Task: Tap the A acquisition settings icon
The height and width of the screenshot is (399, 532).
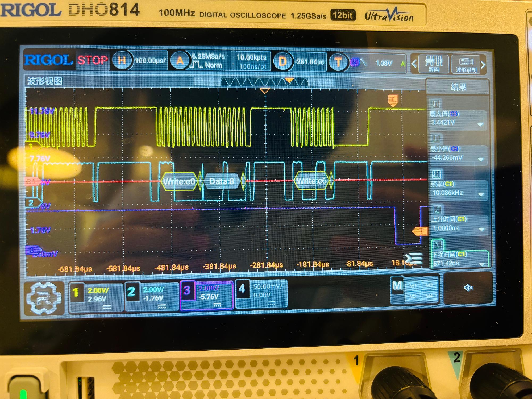Action: coord(180,61)
